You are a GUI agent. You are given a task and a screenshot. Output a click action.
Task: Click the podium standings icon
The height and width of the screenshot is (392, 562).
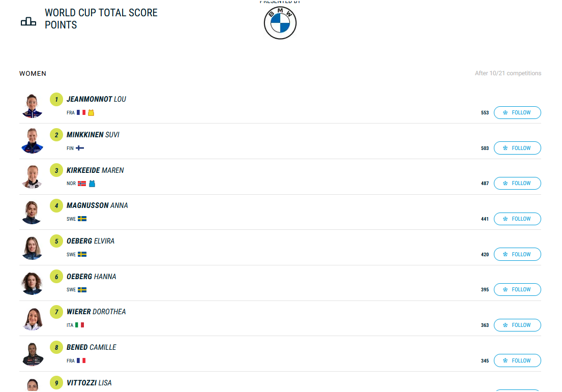click(28, 21)
